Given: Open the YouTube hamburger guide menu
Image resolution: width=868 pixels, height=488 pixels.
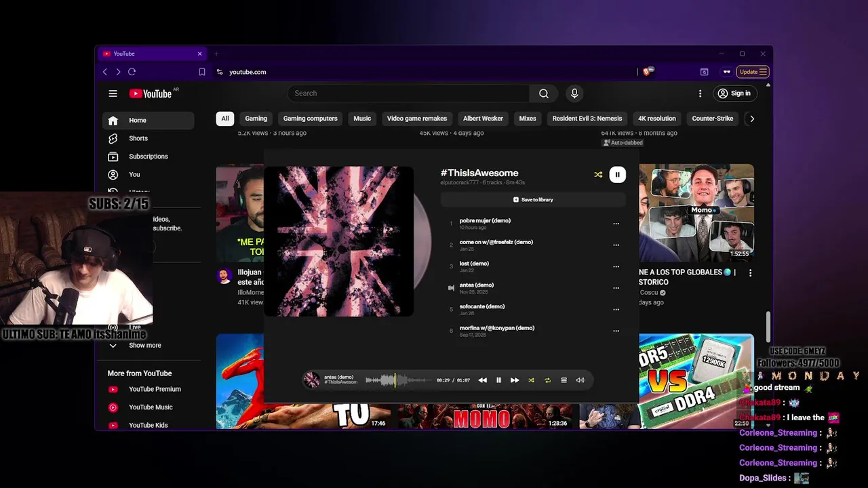Looking at the screenshot, I should coord(113,94).
